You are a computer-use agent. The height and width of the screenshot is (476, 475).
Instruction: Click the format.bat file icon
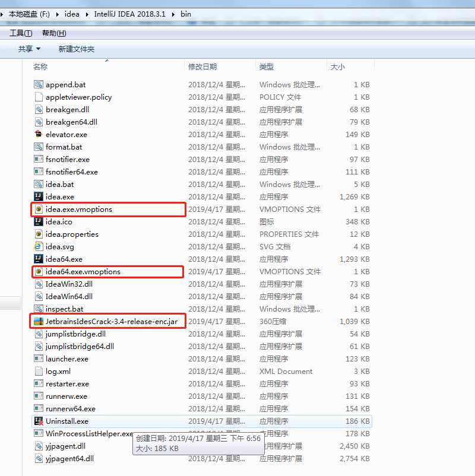point(39,147)
